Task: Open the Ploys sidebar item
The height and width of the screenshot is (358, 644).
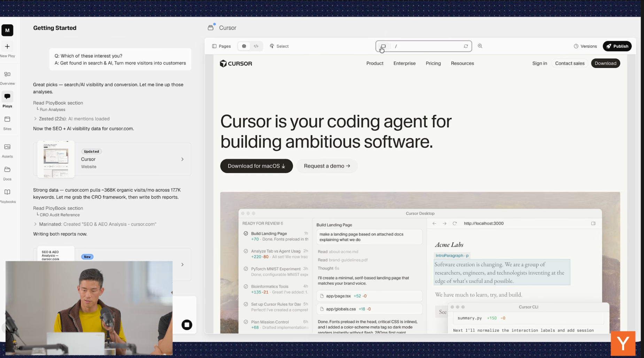Action: (7, 100)
